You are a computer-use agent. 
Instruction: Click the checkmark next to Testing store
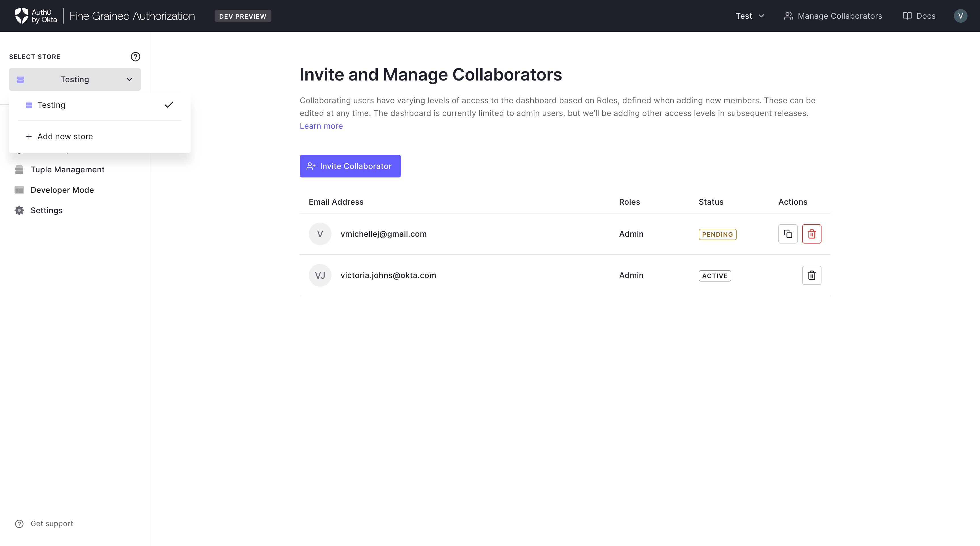point(169,105)
